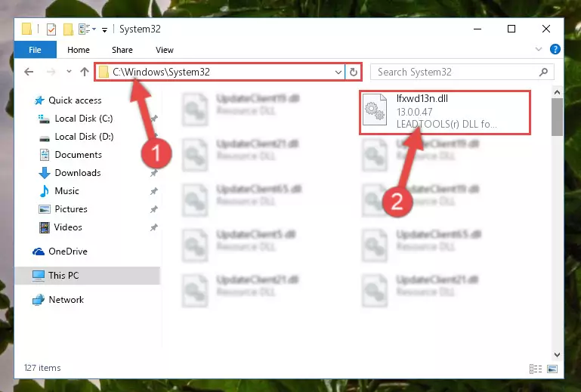Screen dimensions: 581x392
Task: Open Local Disk (D:) in sidebar
Action: click(x=84, y=137)
